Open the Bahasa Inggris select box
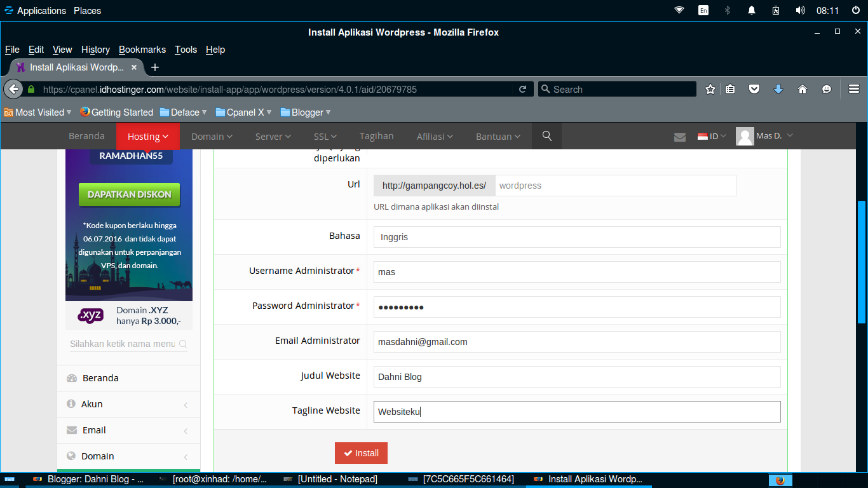The image size is (868, 488). (577, 237)
